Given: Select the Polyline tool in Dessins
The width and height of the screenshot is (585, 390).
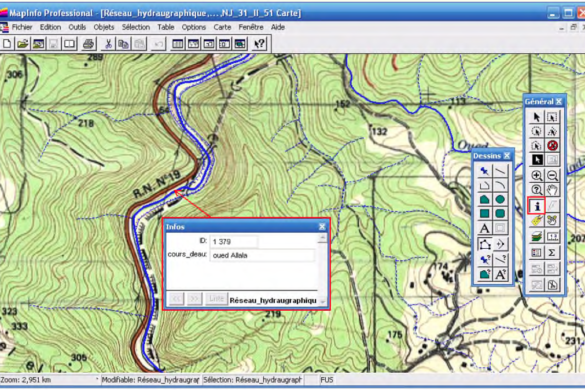Looking at the screenshot, I should click(484, 185).
